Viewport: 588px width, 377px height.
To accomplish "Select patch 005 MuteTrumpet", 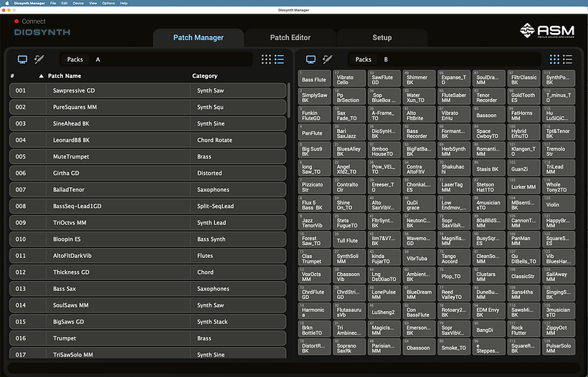I will pyautogui.click(x=148, y=157).
